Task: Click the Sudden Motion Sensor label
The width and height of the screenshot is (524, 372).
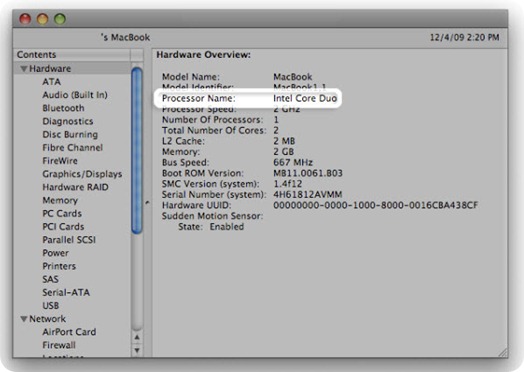Action: [212, 216]
